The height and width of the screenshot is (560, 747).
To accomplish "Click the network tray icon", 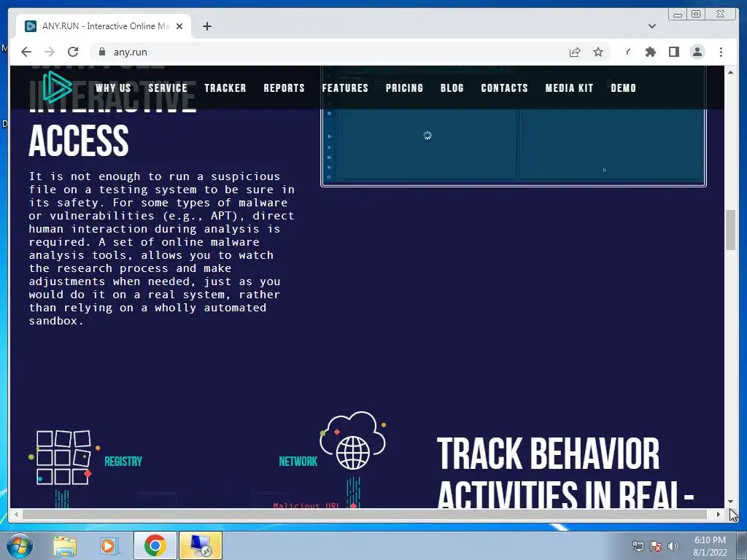I will tap(638, 546).
